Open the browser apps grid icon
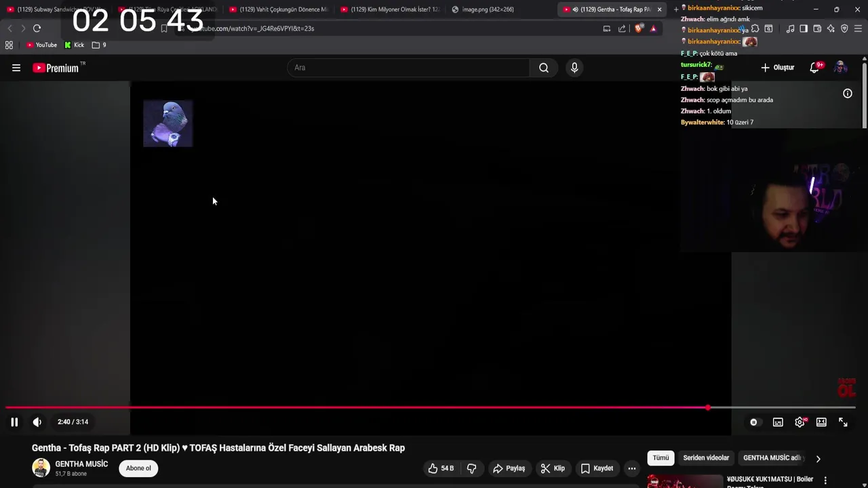Viewport: 868px width, 488px height. tap(9, 45)
